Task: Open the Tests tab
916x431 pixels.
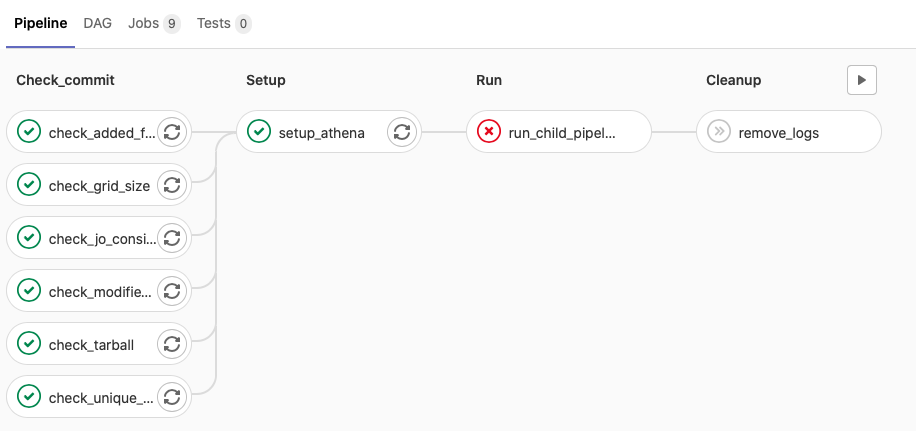Action: (x=224, y=23)
